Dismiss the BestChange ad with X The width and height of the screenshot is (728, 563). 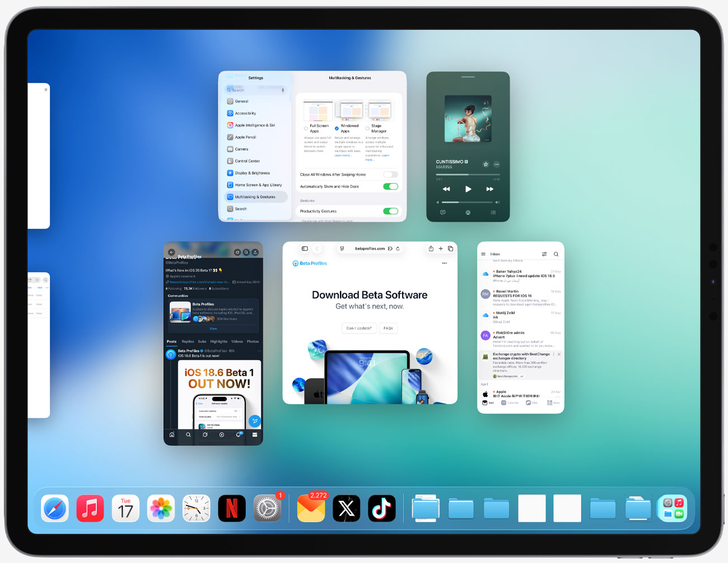tap(559, 354)
